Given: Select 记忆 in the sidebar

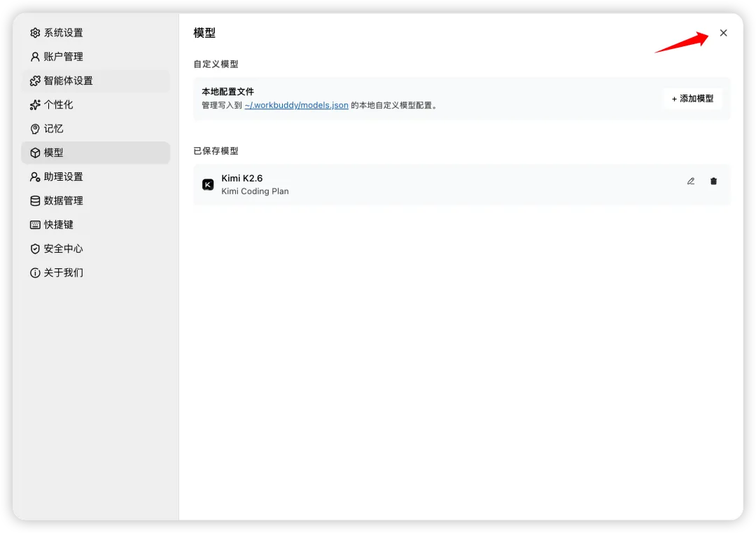Looking at the screenshot, I should [x=95, y=129].
